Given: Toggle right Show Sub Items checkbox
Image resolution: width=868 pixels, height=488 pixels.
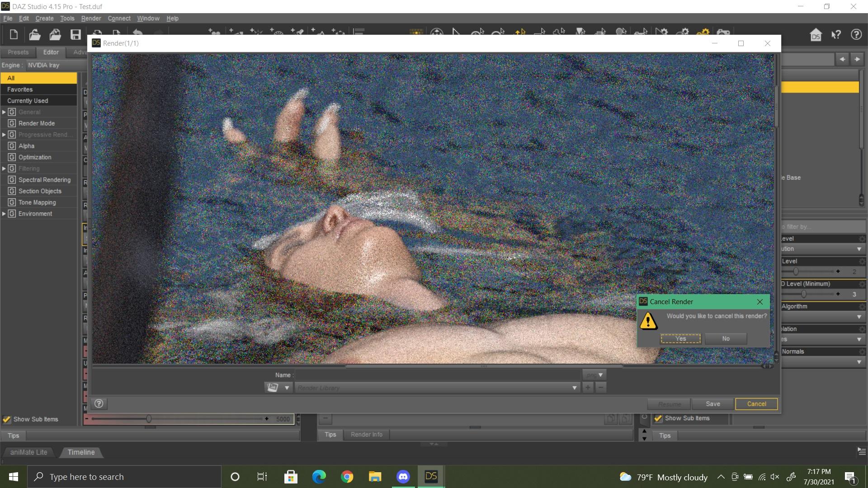Looking at the screenshot, I should click(x=658, y=418).
